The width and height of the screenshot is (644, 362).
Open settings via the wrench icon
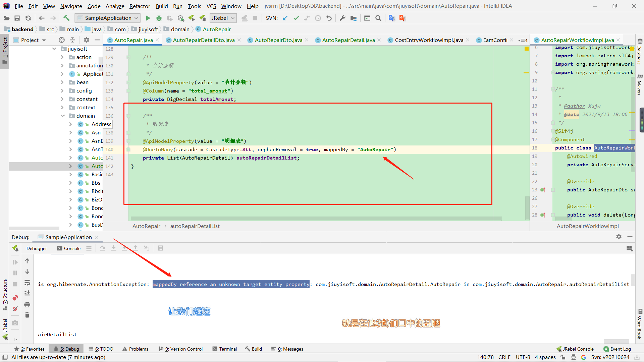(x=342, y=18)
